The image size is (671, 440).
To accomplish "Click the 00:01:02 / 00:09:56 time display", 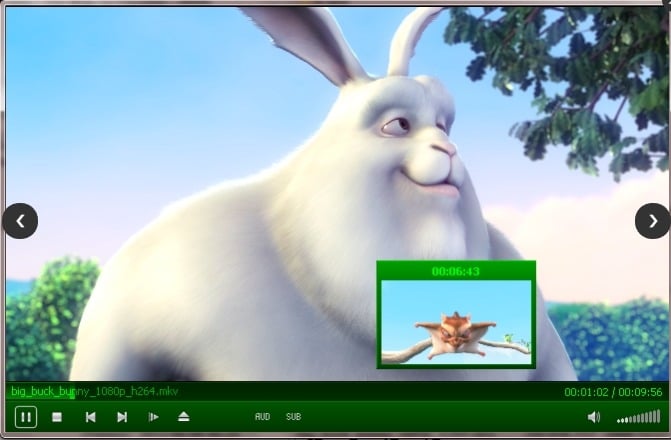I will click(x=613, y=392).
